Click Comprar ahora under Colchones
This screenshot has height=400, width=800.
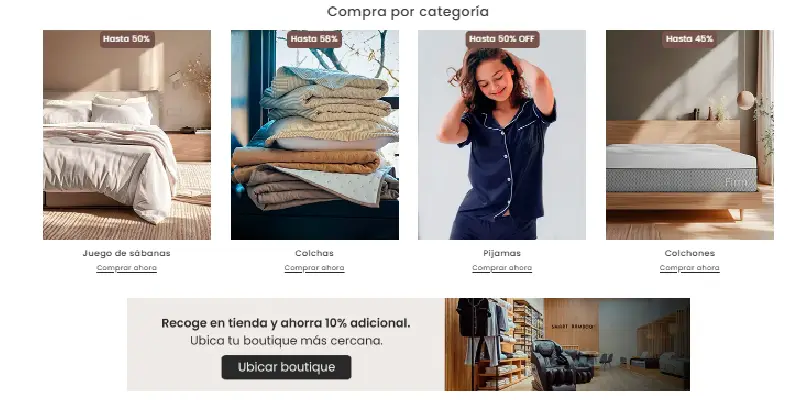point(690,268)
